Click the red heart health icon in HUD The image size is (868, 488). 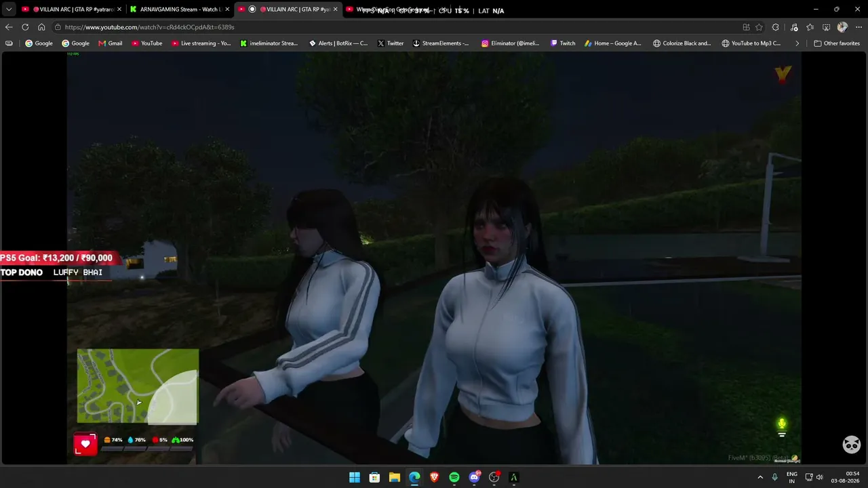85,445
